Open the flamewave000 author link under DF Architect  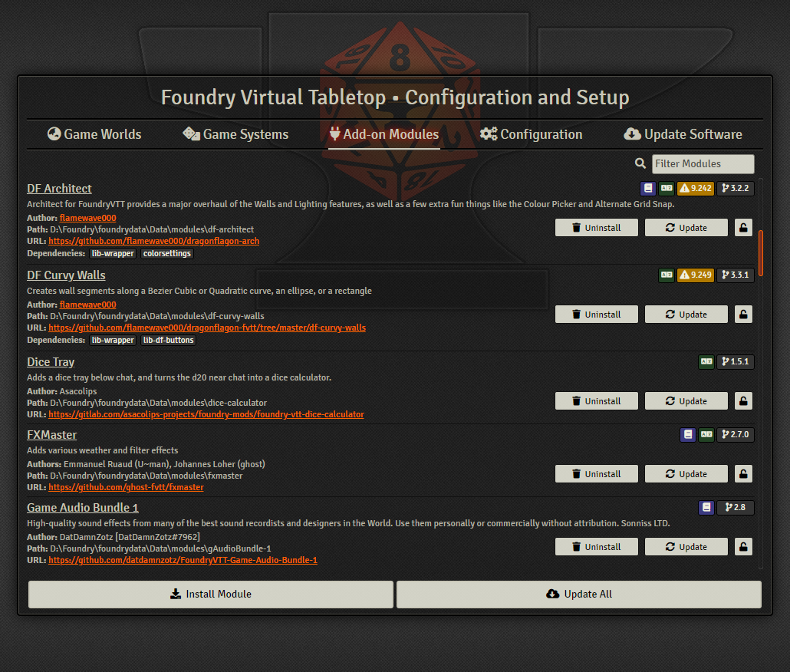click(87, 218)
